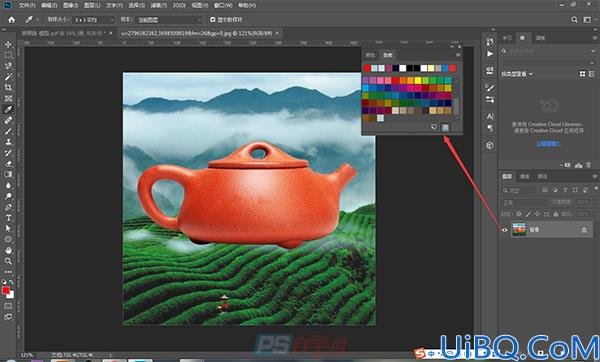600x362 pixels.
Task: Click the blue Creative Cloud link
Action: pyautogui.click(x=548, y=143)
